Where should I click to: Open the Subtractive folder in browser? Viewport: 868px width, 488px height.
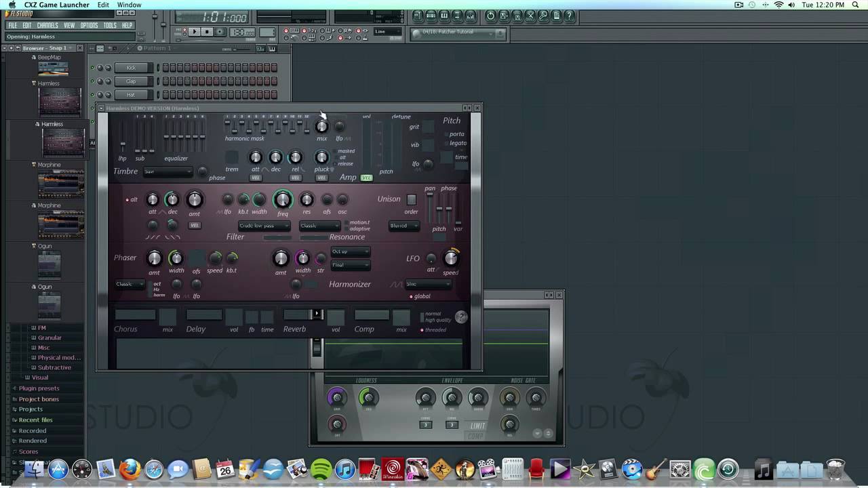(54, 367)
